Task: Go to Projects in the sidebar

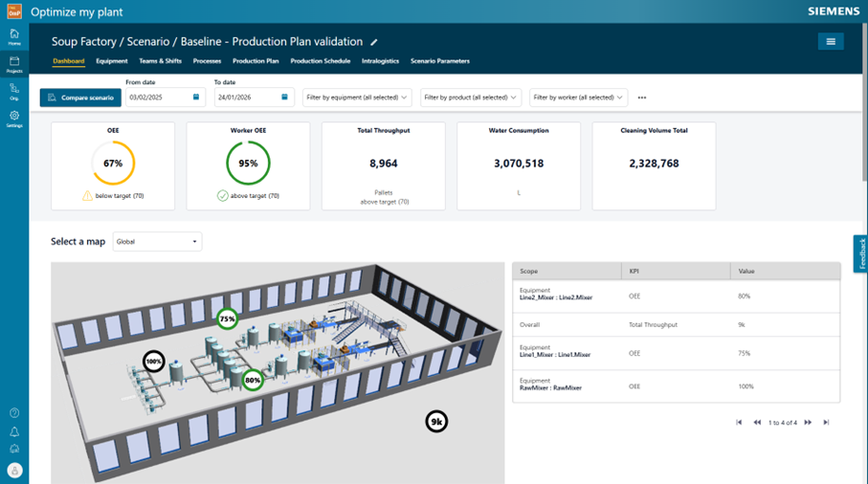Action: [x=14, y=64]
